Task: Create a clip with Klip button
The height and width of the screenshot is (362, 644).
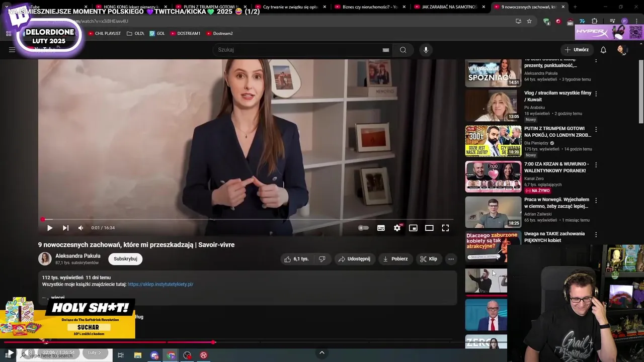Action: pos(429,259)
